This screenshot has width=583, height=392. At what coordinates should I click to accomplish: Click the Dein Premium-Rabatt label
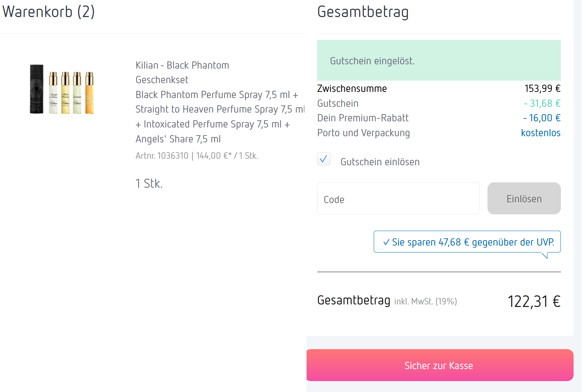click(363, 118)
